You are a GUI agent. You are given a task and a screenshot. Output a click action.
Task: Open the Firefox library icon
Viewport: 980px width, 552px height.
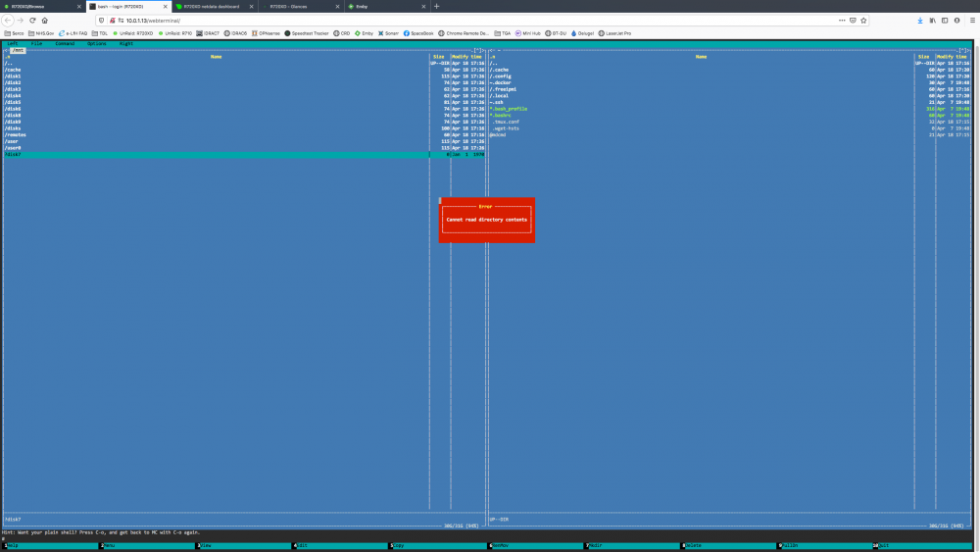pos(933,20)
